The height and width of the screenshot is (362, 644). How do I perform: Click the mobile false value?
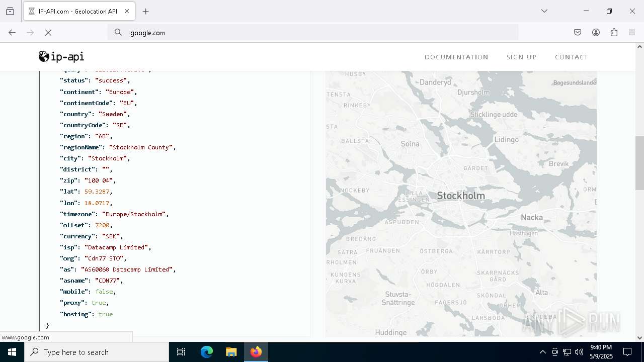pos(104,292)
